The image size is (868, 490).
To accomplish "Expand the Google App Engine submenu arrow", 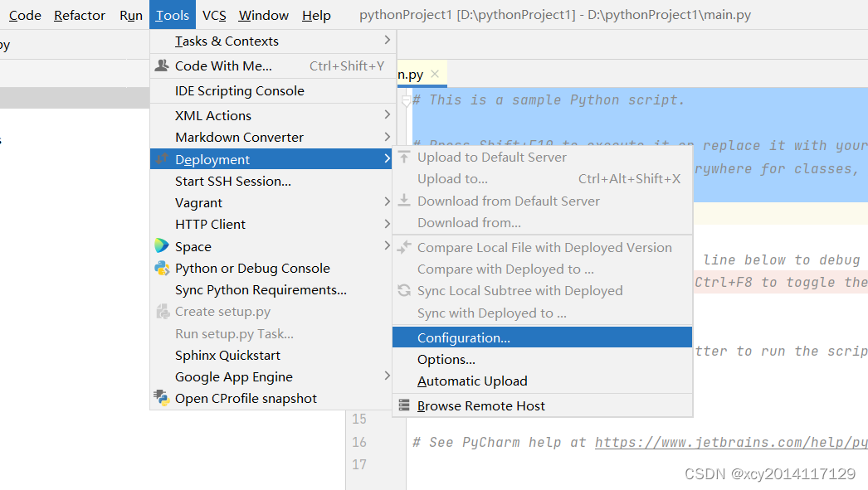I will tap(387, 376).
